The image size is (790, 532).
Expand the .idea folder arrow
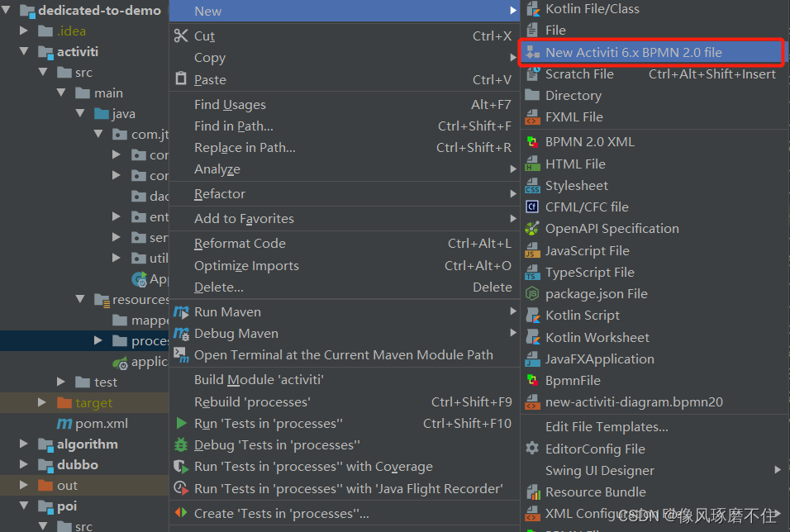coord(24,31)
